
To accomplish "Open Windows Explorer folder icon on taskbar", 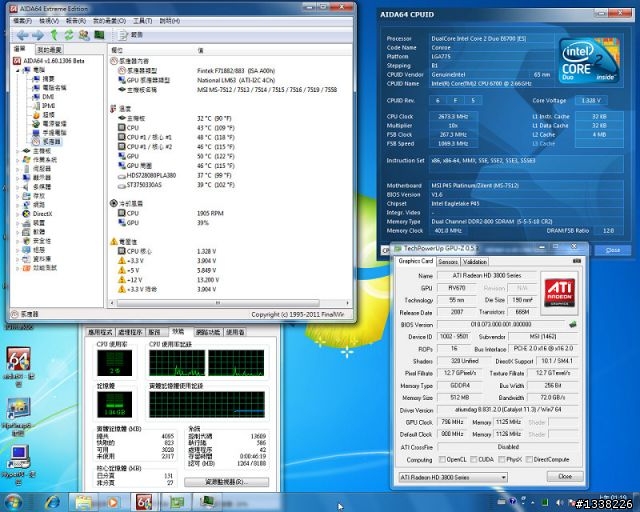I will pos(83,503).
